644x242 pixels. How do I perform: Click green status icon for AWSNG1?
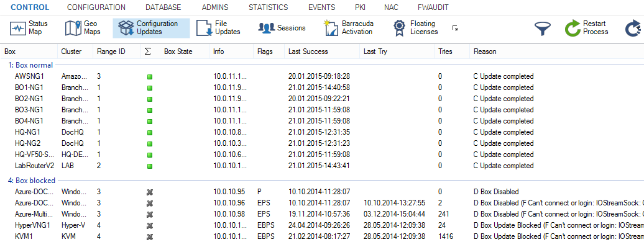(150, 77)
